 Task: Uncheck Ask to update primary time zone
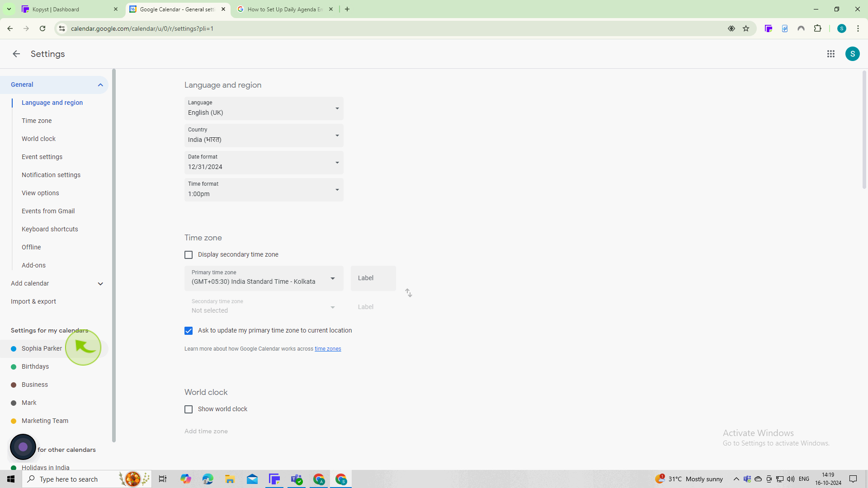[189, 331]
